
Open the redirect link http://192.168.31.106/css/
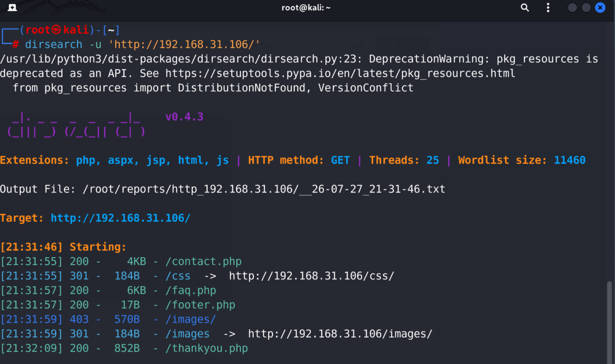[x=312, y=276]
